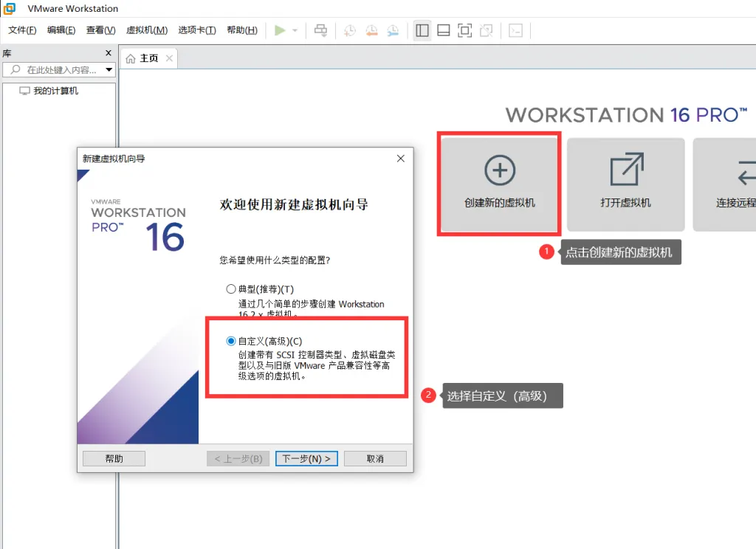Click the 帮助 button in wizard
The width and height of the screenshot is (756, 549).
coord(114,459)
